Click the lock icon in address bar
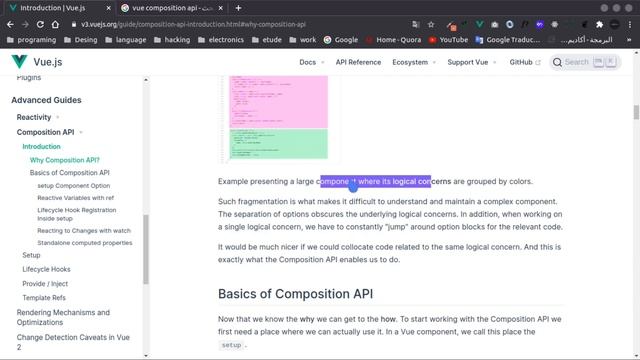This screenshot has width=640, height=360. pos(74,24)
